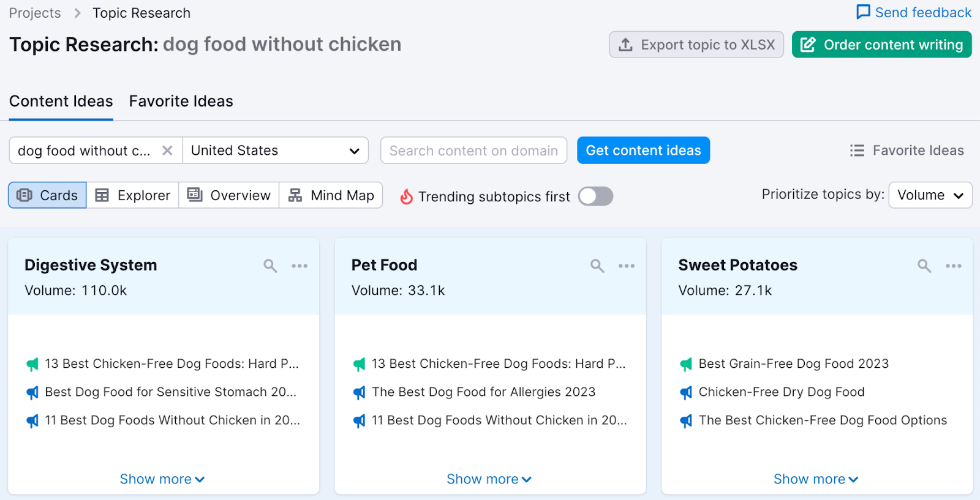Select the Overview view tab

229,195
